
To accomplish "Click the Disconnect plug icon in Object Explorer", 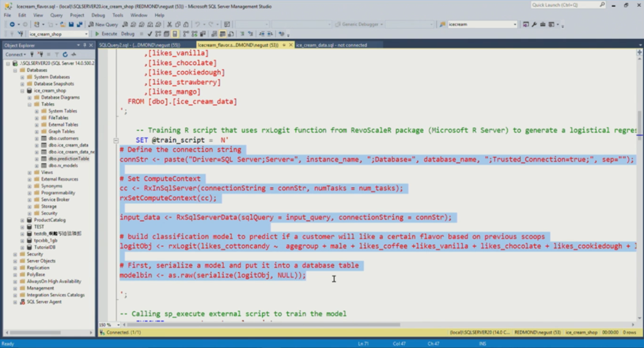I will point(40,54).
